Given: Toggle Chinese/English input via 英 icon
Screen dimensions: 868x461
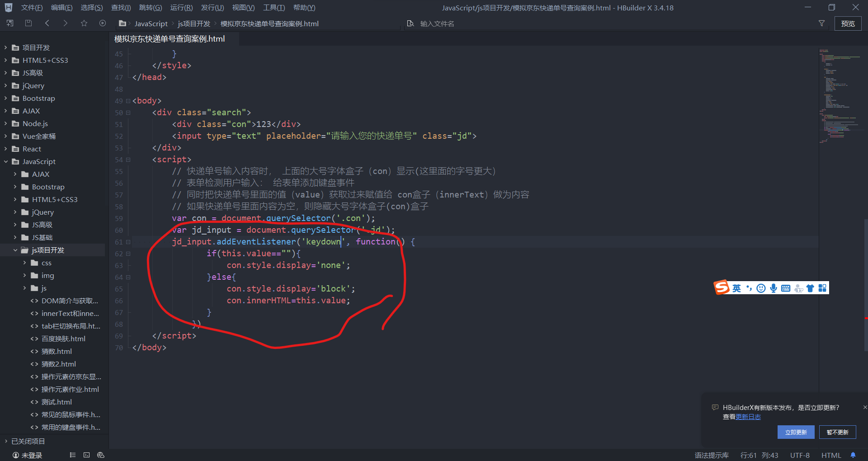Looking at the screenshot, I should 736,288.
